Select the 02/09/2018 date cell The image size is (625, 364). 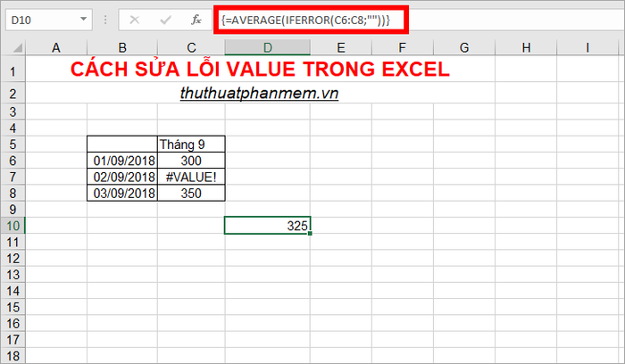[122, 177]
